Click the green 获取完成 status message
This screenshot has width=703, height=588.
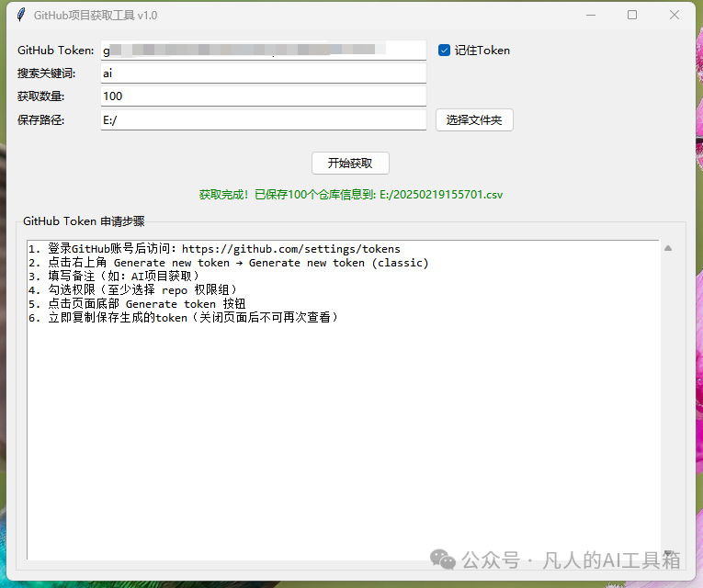(x=351, y=195)
